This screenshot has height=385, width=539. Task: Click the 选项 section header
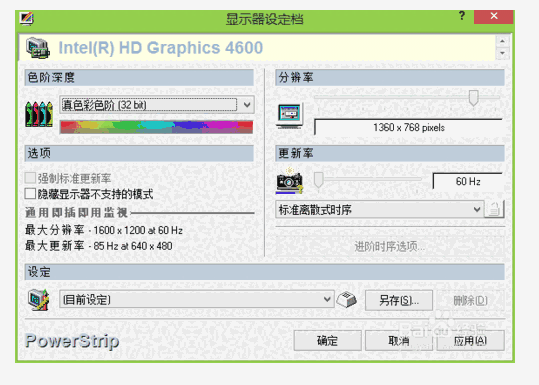coord(139,153)
